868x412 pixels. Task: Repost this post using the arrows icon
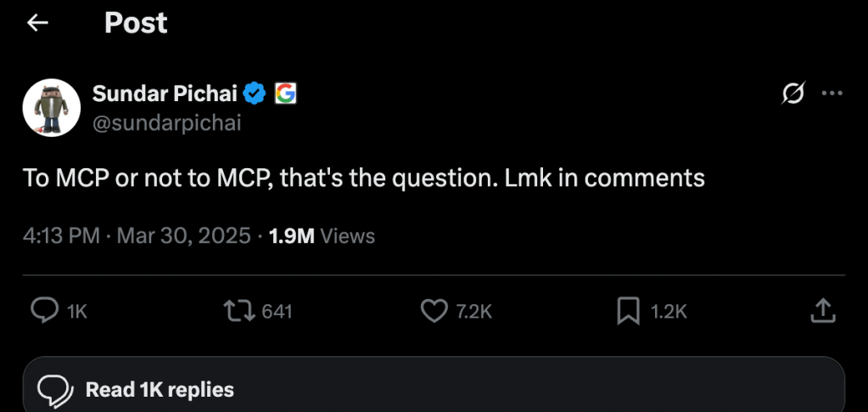click(x=238, y=312)
